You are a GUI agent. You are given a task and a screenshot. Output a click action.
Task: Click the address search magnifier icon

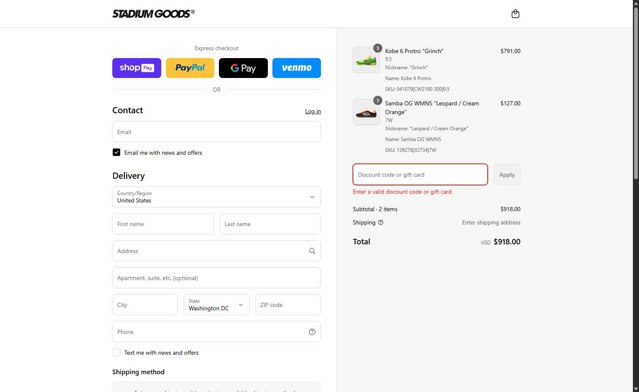tap(312, 251)
